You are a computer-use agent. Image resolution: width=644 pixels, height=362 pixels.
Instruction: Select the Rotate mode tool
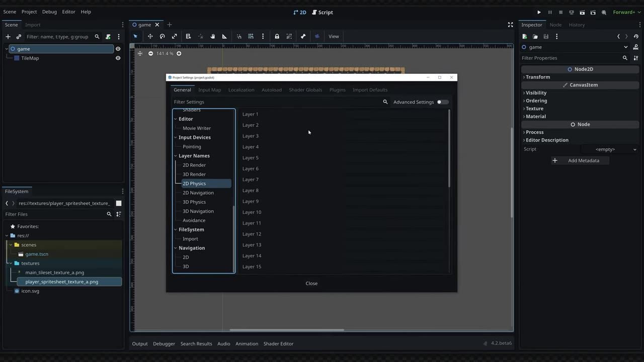pos(162,36)
